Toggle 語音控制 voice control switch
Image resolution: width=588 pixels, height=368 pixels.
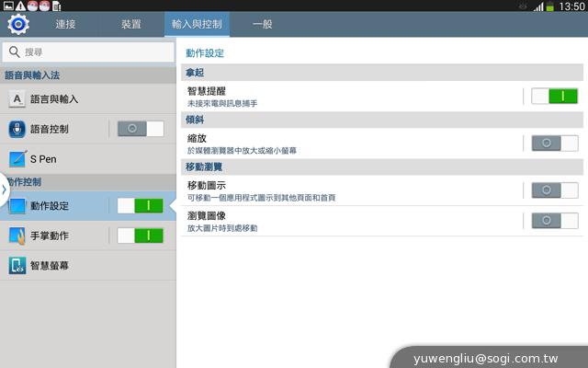pyautogui.click(x=141, y=129)
